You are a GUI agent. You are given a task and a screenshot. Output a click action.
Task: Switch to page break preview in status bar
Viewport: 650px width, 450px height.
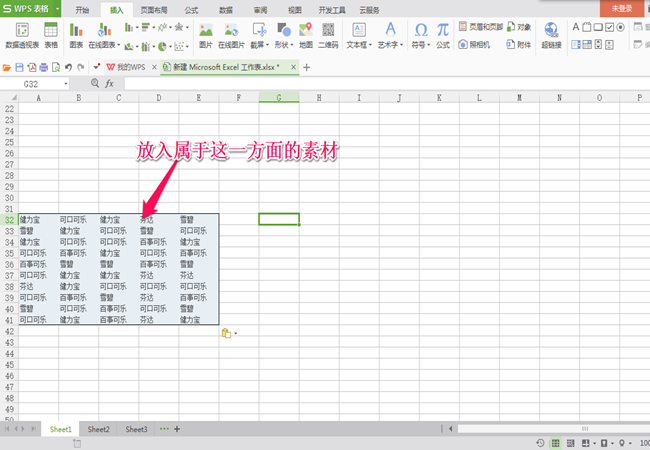570,443
